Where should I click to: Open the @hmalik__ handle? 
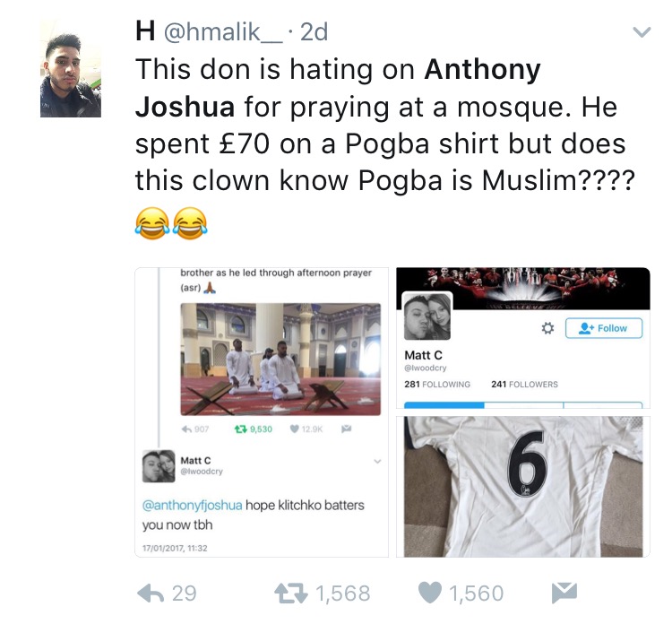coord(223,32)
